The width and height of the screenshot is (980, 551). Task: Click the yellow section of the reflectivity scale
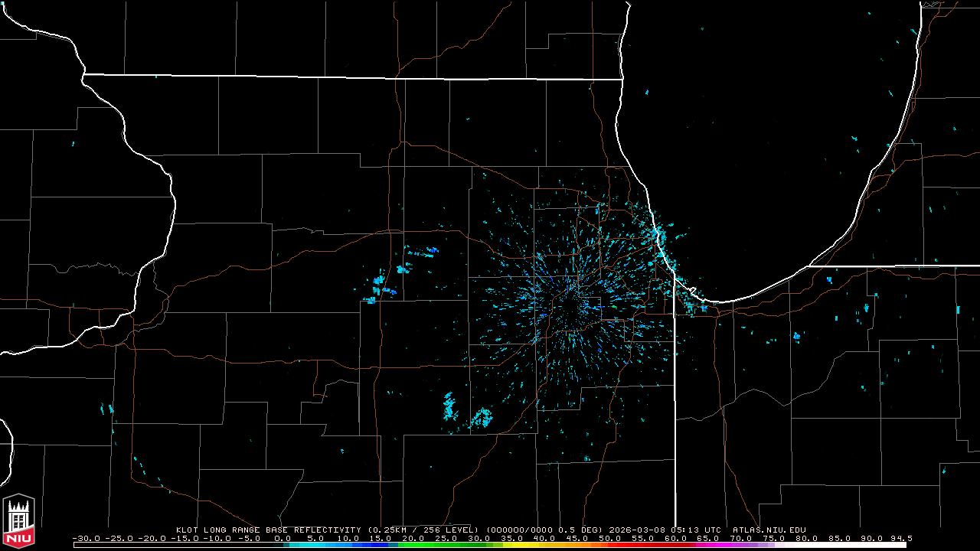[x=536, y=545]
